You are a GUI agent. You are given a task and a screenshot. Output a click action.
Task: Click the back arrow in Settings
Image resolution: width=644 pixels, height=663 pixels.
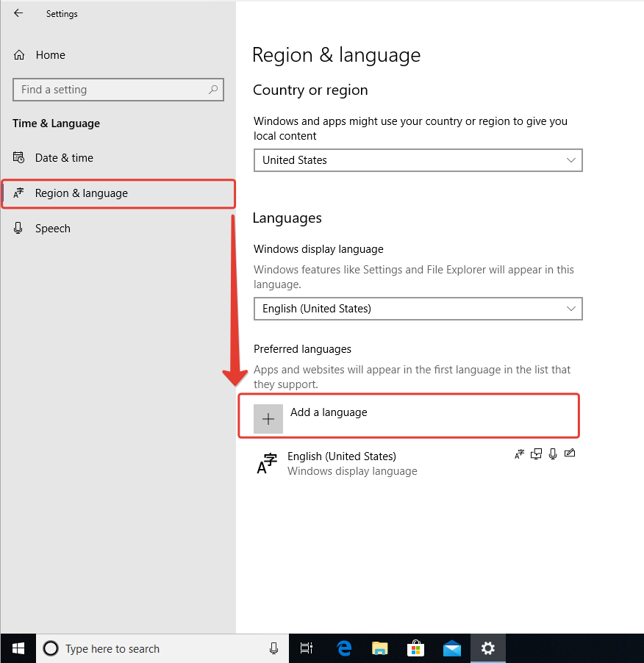18,13
